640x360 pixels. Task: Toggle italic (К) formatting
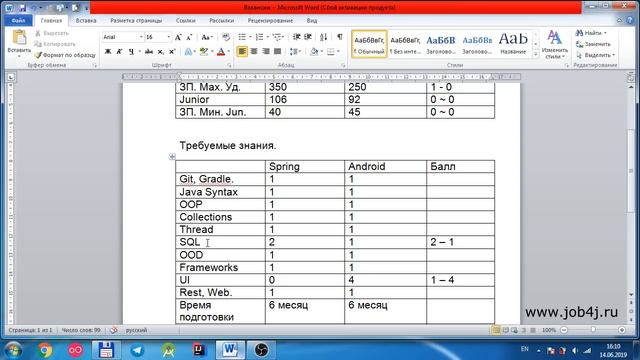tap(119, 51)
